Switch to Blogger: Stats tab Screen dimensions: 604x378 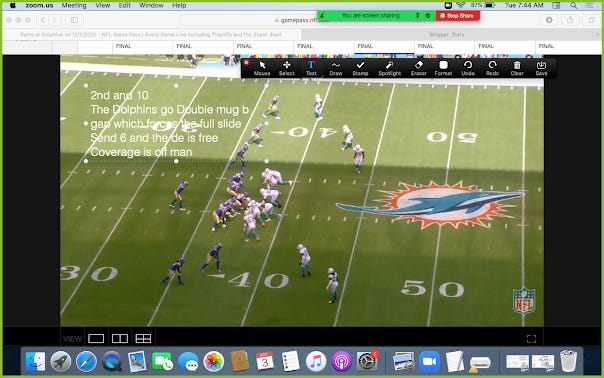447,35
